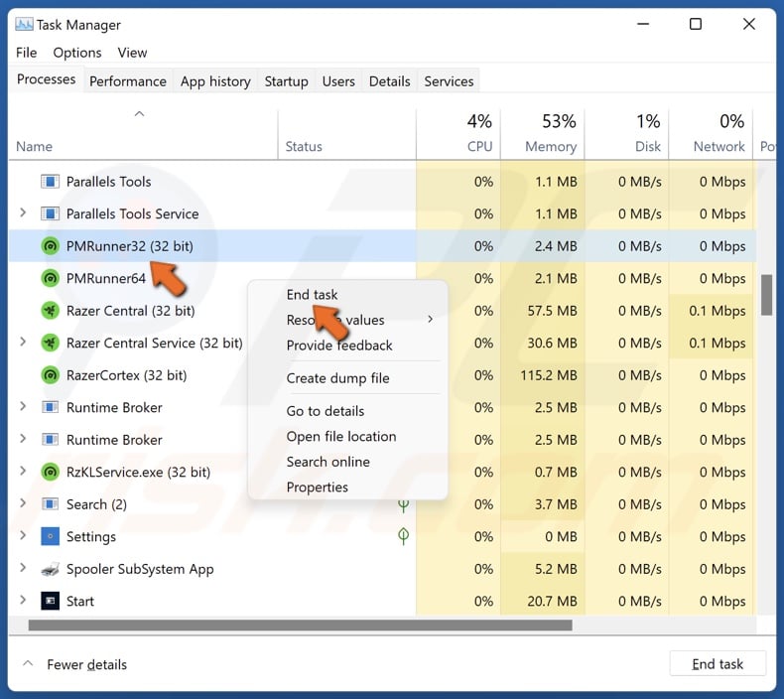Viewport: 784px width, 699px height.
Task: Click the horizontal scrollbar thumb
Action: pyautogui.click(x=300, y=625)
